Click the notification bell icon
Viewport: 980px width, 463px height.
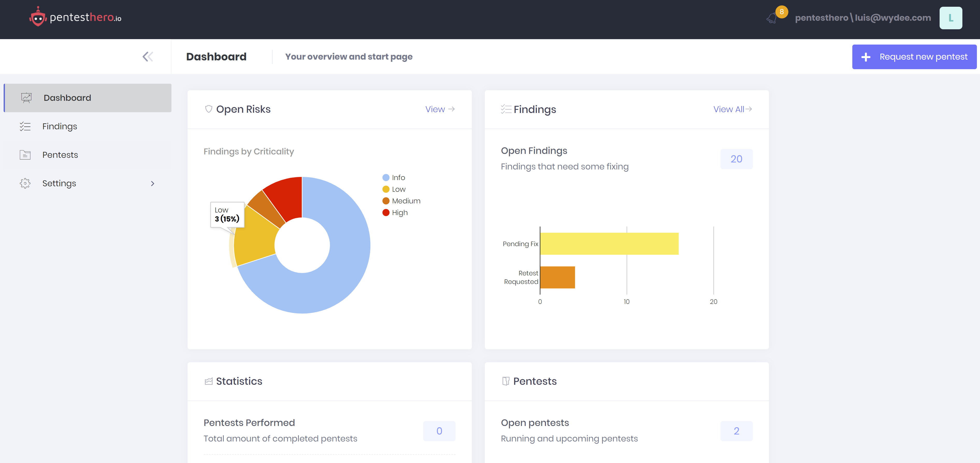click(x=772, y=18)
